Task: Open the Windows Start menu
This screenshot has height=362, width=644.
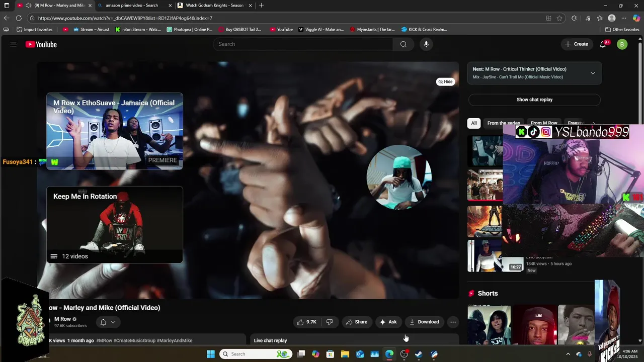Action: tap(211, 354)
